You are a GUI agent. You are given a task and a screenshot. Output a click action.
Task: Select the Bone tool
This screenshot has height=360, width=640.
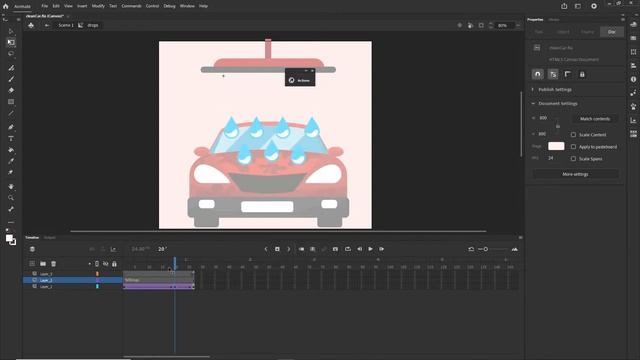click(x=11, y=209)
